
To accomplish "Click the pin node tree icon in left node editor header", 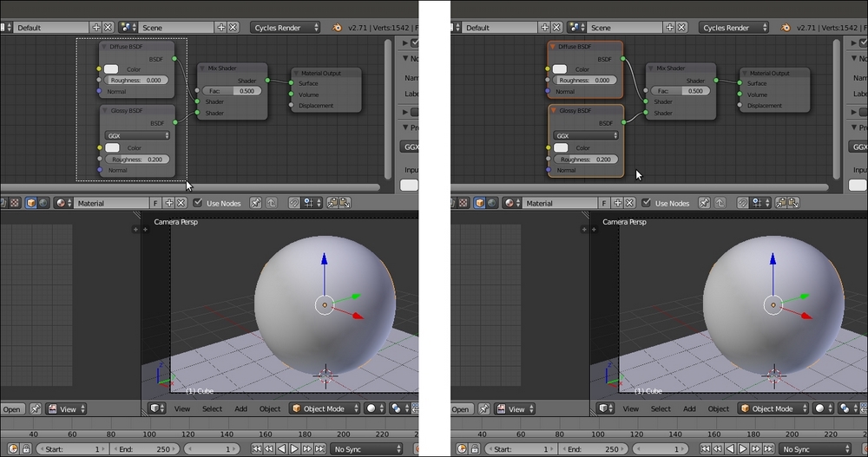I will point(256,203).
